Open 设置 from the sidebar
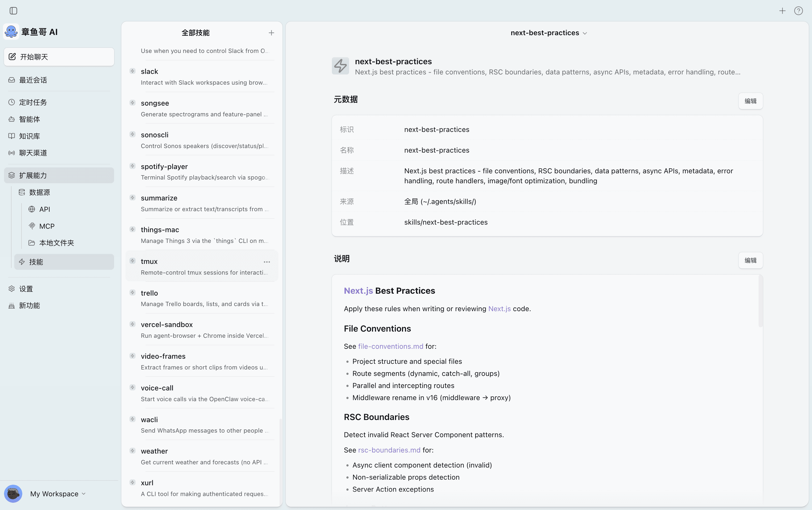The height and width of the screenshot is (510, 812). click(x=25, y=289)
